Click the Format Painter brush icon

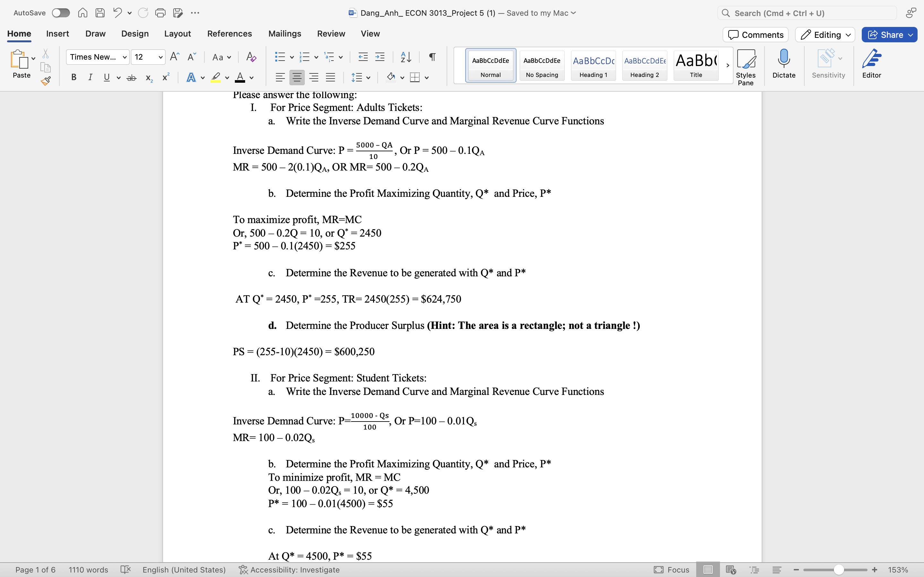click(46, 81)
